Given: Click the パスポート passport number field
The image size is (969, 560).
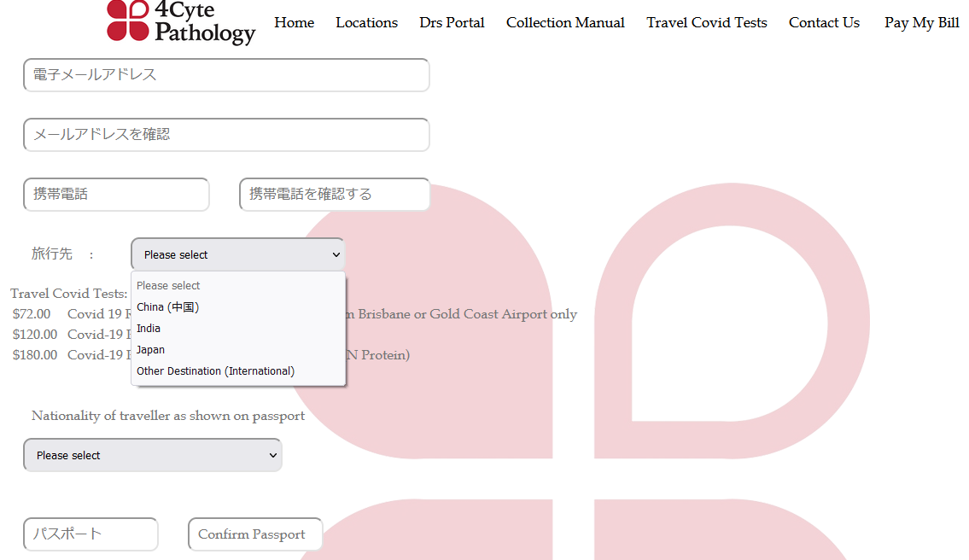Looking at the screenshot, I should point(90,534).
